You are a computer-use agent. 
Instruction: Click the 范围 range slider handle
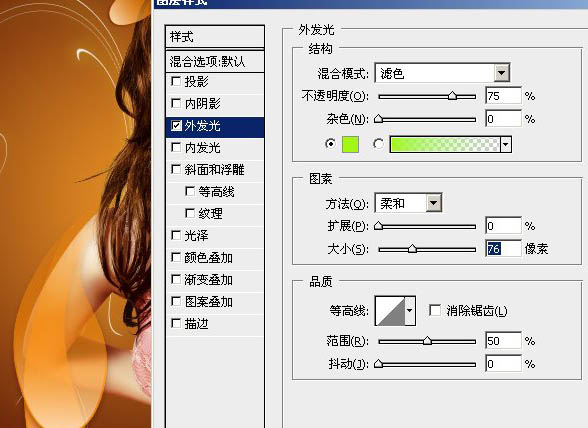pos(427,341)
